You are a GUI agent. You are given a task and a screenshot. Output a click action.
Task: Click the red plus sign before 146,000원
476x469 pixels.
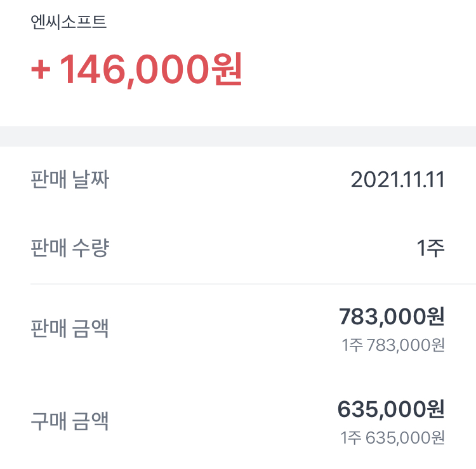pos(41,70)
